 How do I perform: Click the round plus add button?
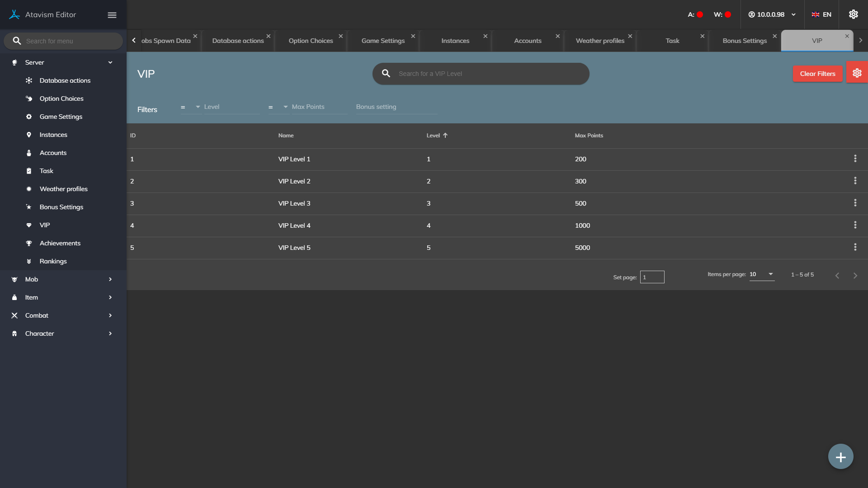coord(840,457)
